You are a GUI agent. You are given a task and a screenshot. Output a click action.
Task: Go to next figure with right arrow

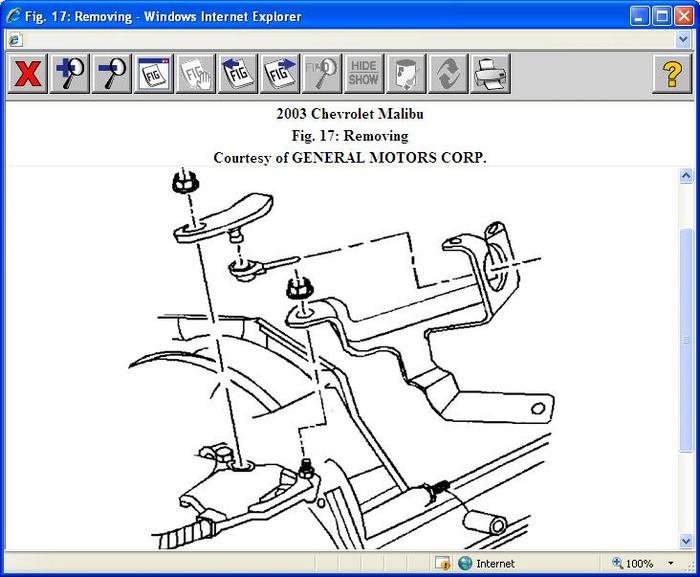click(280, 73)
